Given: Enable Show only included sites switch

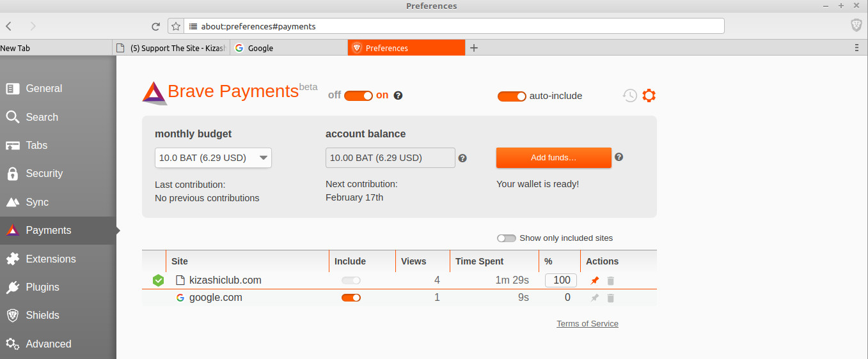Looking at the screenshot, I should pyautogui.click(x=507, y=238).
